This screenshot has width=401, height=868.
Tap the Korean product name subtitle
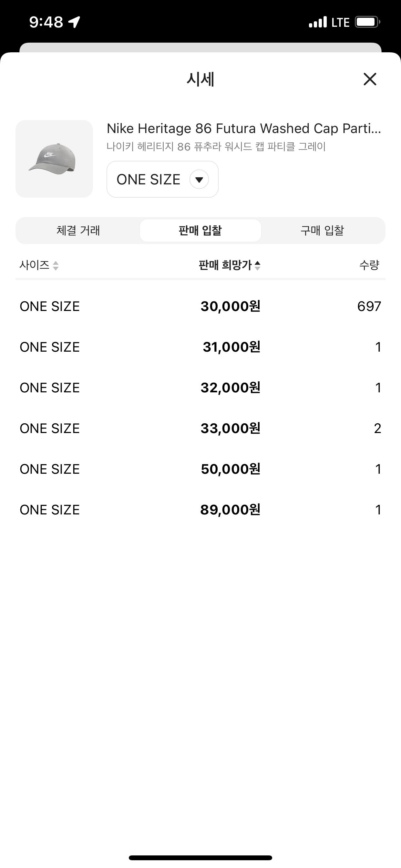click(x=216, y=147)
